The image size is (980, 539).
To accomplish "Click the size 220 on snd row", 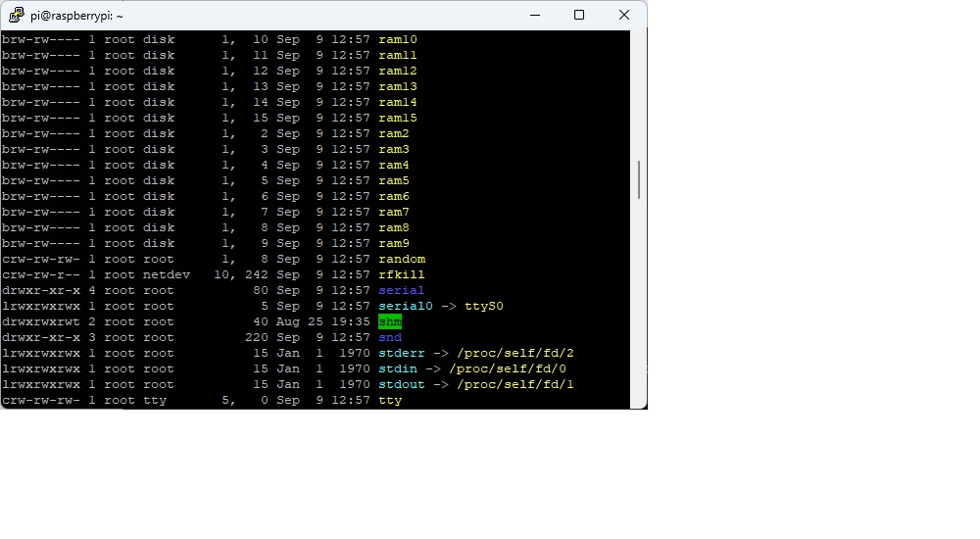I will [x=256, y=337].
